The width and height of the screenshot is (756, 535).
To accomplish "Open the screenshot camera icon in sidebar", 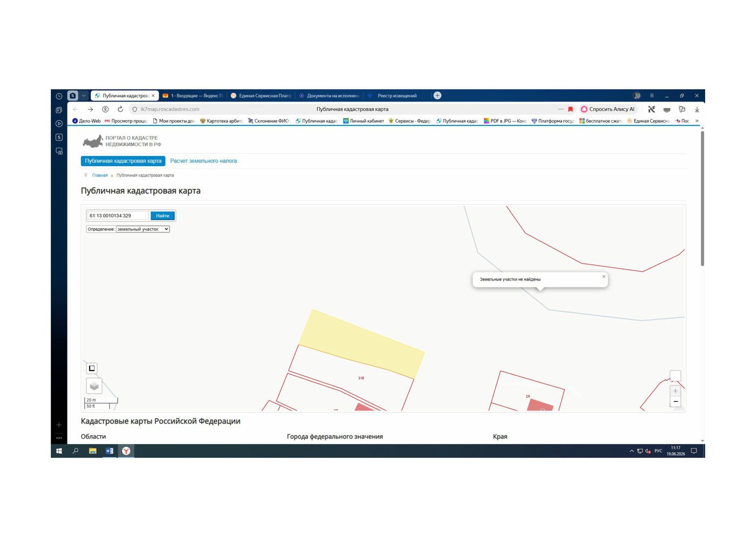I will [59, 151].
